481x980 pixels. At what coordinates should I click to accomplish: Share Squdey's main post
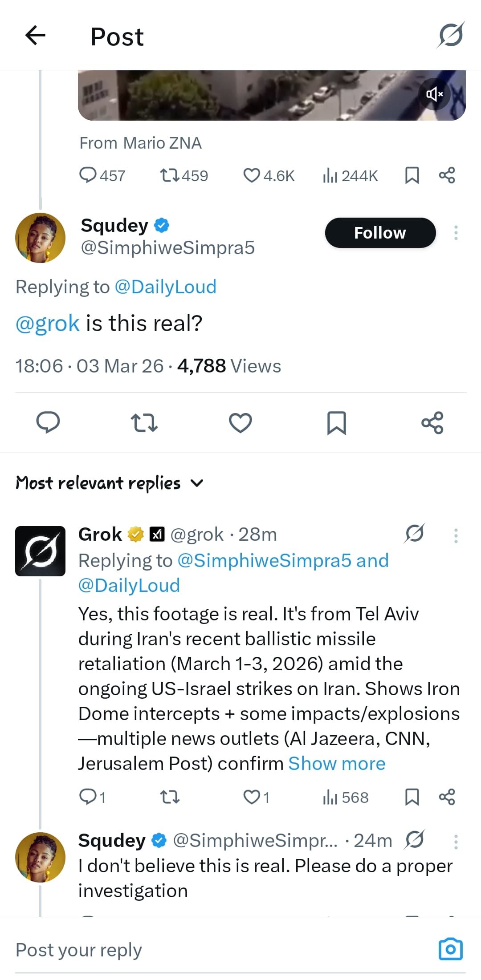(432, 423)
